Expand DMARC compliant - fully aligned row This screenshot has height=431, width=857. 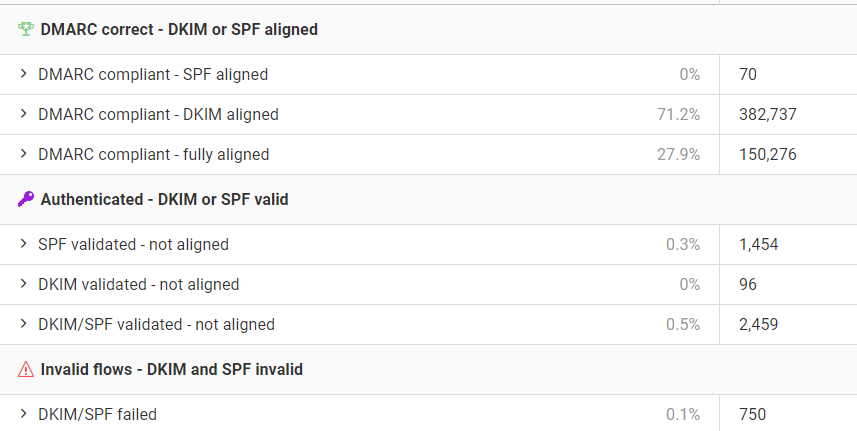tap(24, 154)
